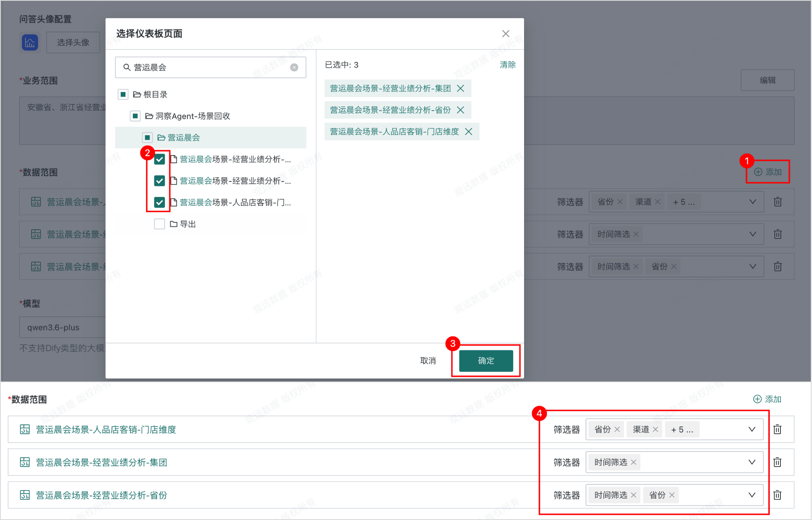
Task: Delete the 经营业绩分析-省份 row
Action: tap(777, 495)
